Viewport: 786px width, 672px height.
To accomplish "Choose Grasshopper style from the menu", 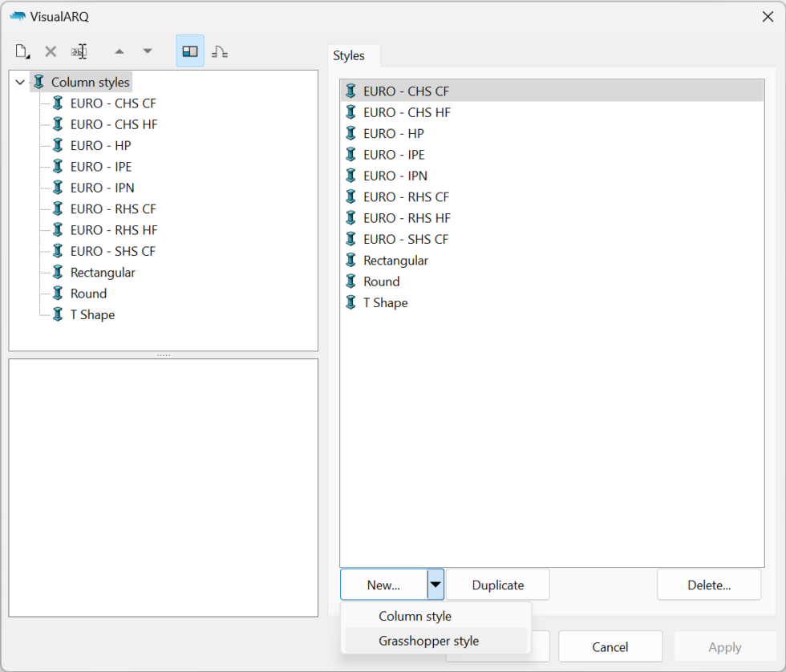I will (429, 642).
